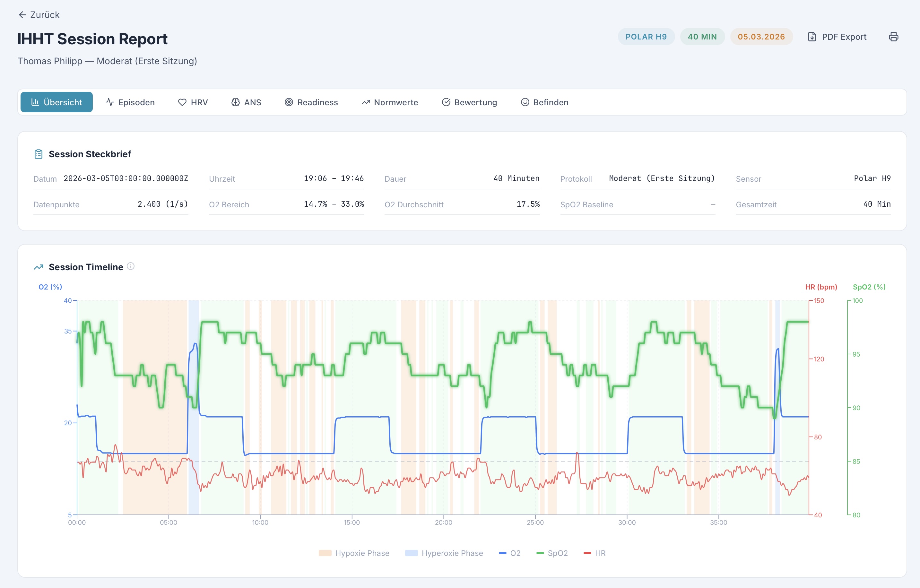Click the Hypoxie Phase color swatch in legend

click(325, 553)
